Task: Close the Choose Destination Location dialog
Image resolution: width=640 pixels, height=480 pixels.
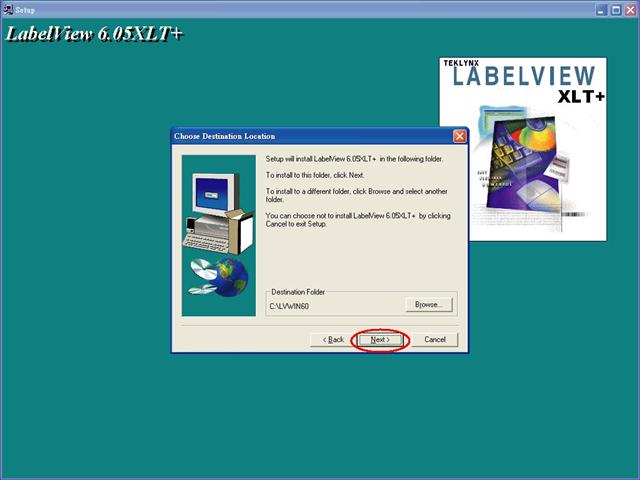Action: click(460, 136)
